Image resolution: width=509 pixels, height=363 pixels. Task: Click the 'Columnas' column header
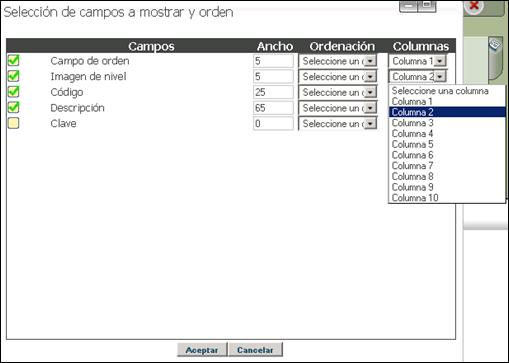tap(421, 46)
